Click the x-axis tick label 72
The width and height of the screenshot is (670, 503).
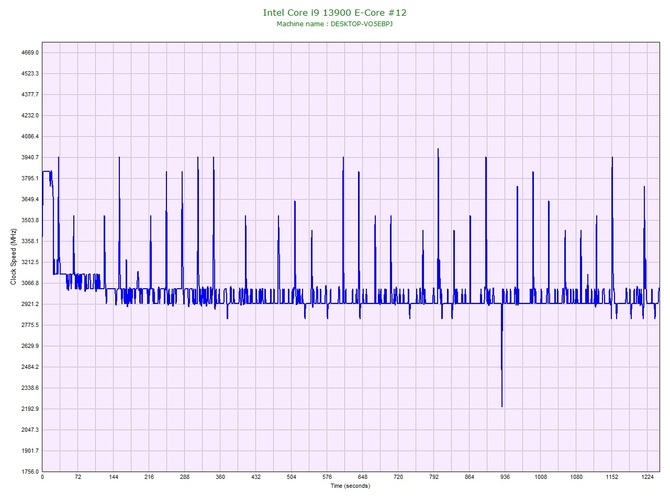[x=78, y=477]
